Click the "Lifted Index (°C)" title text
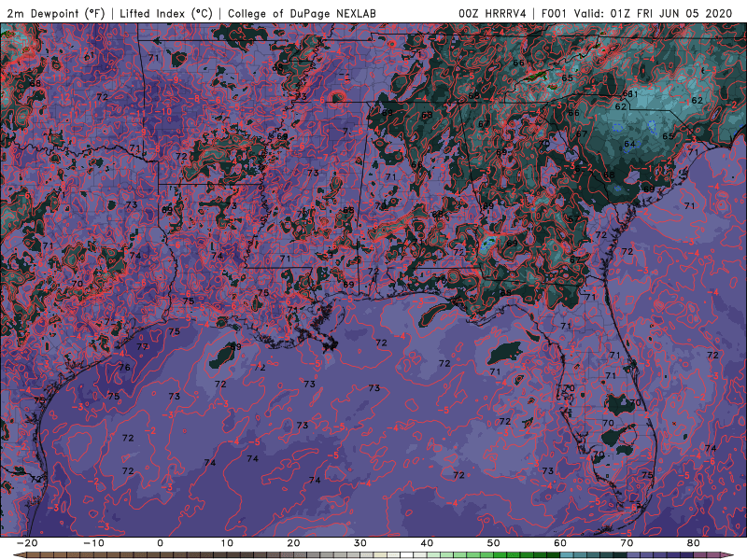 point(166,14)
